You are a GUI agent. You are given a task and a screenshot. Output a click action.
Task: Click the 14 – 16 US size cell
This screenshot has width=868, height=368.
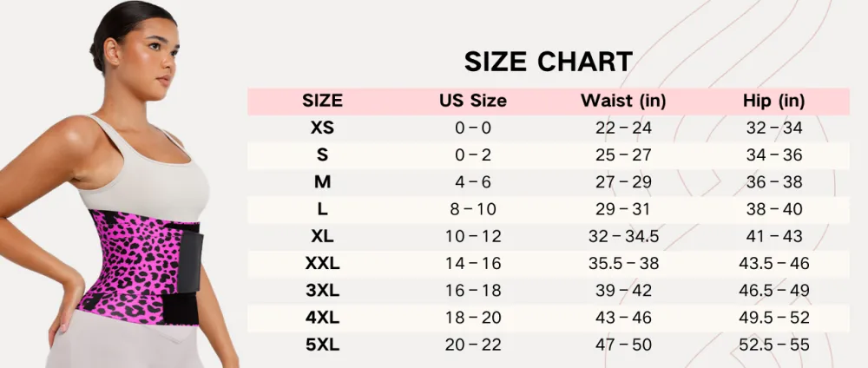pos(473,263)
